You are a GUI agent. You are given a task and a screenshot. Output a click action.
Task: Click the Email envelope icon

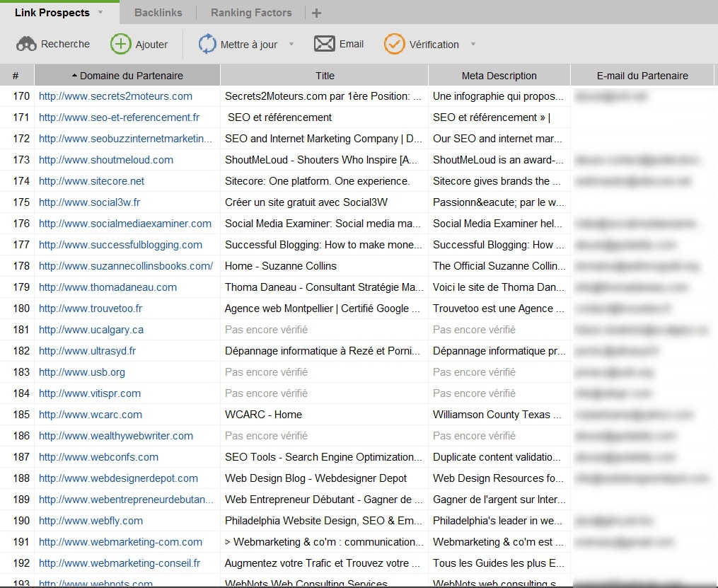pyautogui.click(x=325, y=44)
